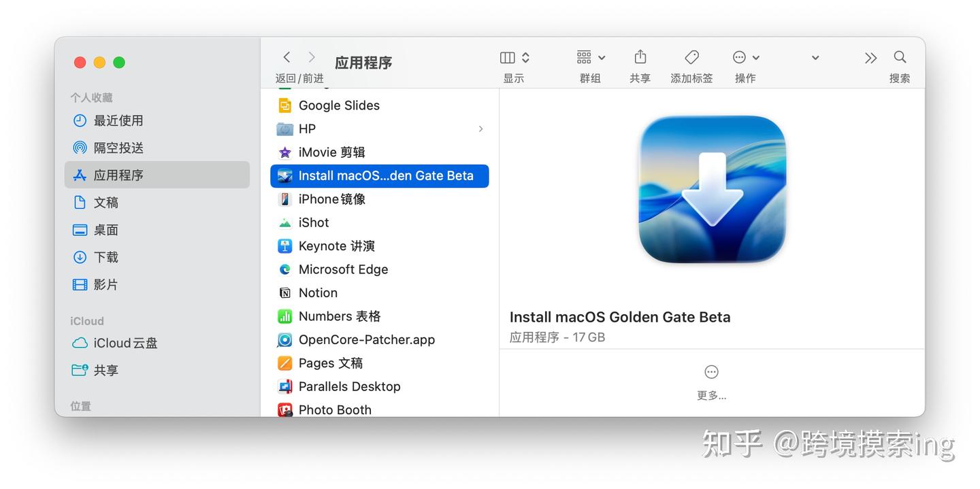Viewport: 980px width, 489px height.
Task: Open Downloads (下载) in sidebar
Action: coord(157,257)
